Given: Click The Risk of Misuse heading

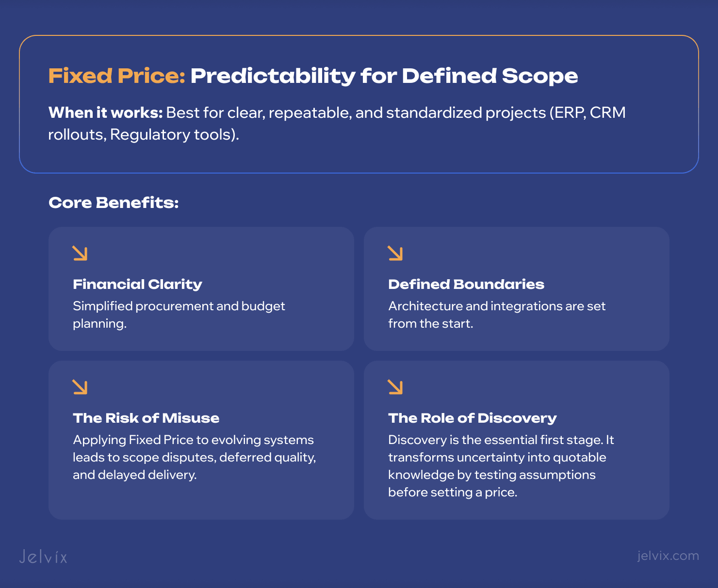Looking at the screenshot, I should click(146, 418).
